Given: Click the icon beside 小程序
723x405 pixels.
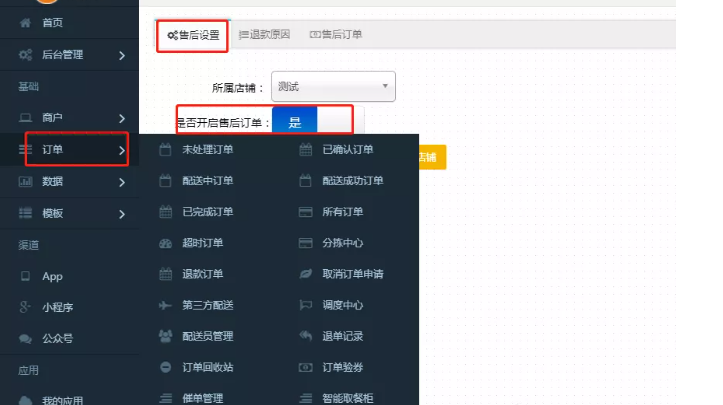Looking at the screenshot, I should coord(25,307).
